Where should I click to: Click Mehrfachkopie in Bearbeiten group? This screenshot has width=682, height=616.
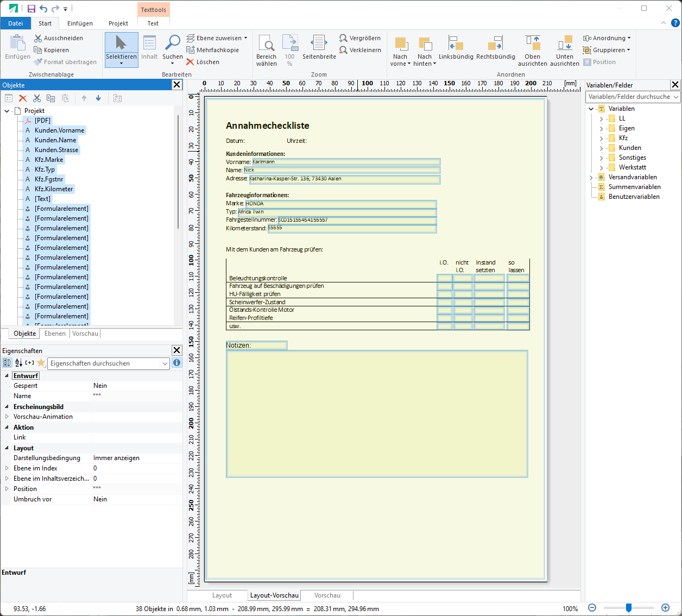(x=213, y=50)
